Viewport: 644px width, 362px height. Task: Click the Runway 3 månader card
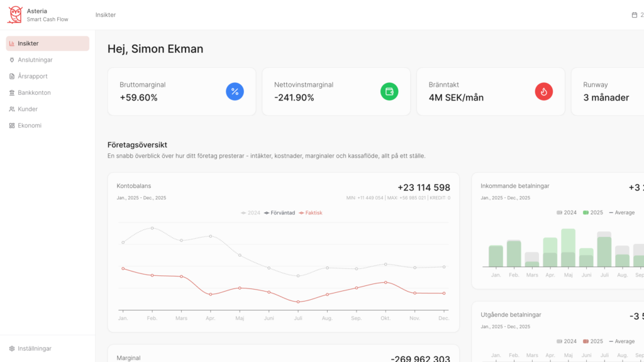(608, 92)
